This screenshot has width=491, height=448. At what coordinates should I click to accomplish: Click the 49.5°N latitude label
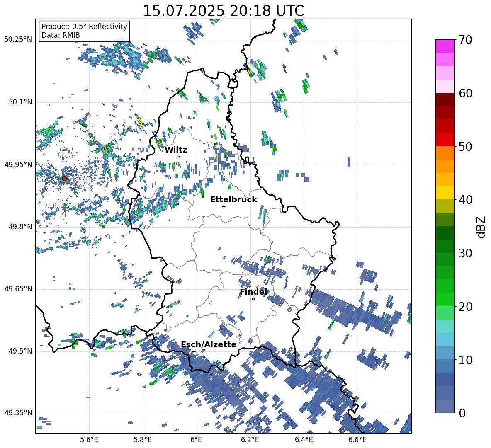pos(20,351)
